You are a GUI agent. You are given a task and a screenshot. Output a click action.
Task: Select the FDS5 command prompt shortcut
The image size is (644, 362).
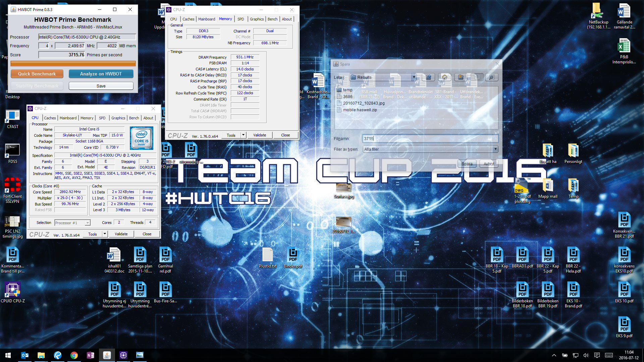point(13,154)
